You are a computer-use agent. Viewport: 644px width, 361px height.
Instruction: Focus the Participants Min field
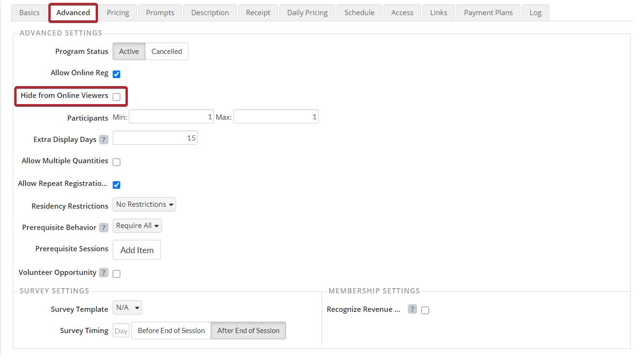pyautogui.click(x=171, y=116)
